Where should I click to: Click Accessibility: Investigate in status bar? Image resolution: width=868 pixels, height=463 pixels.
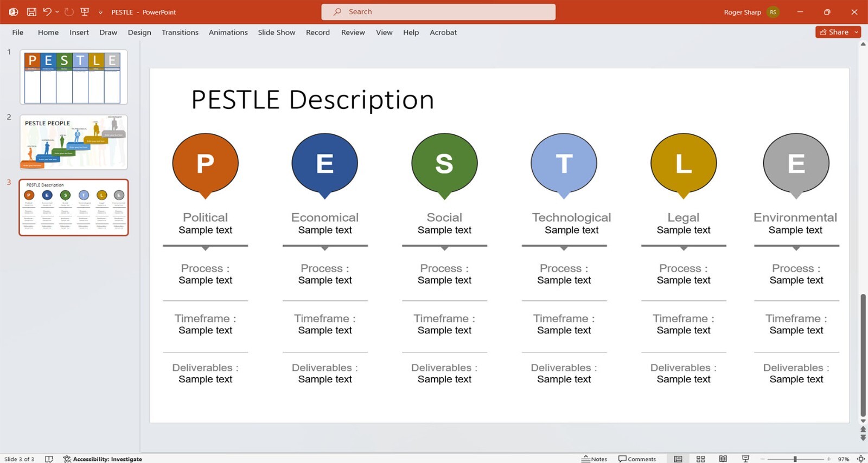pos(103,459)
